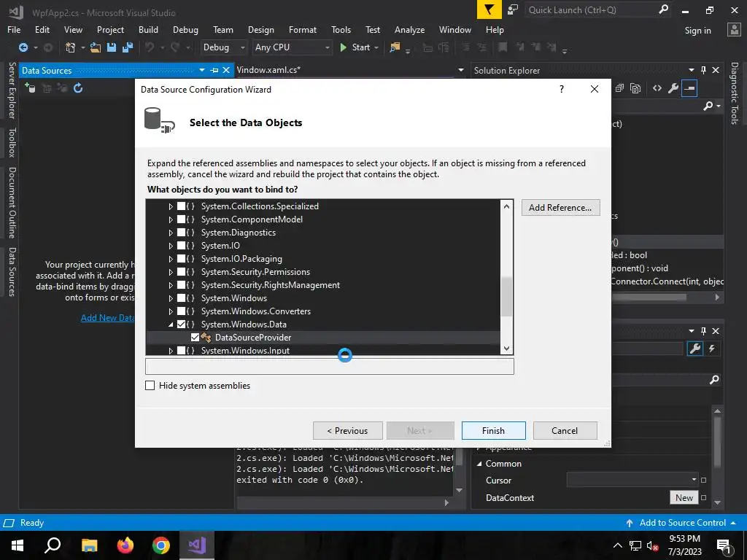Click the feedback icon next to Quick Launch
This screenshot has height=560, width=747.
tap(513, 9)
